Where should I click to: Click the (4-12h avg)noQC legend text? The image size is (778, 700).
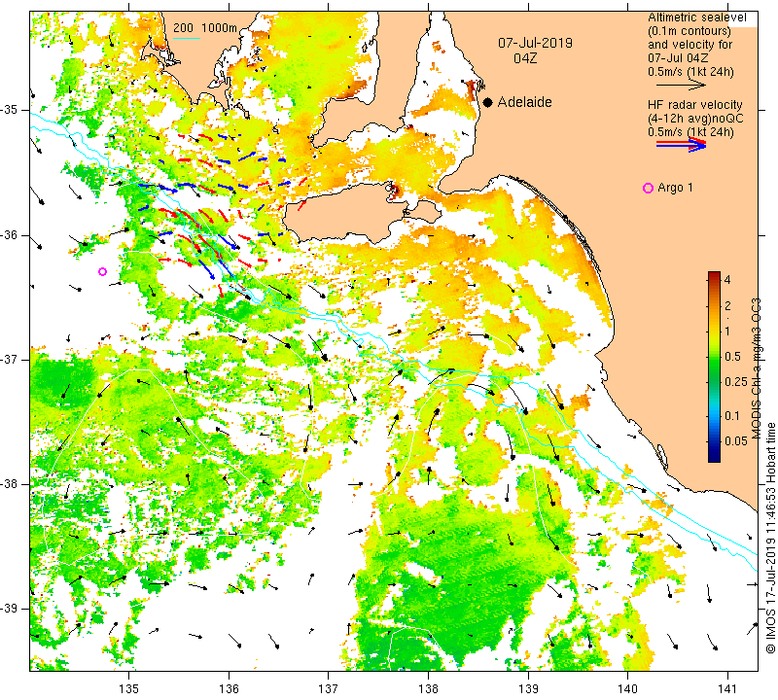click(x=695, y=119)
